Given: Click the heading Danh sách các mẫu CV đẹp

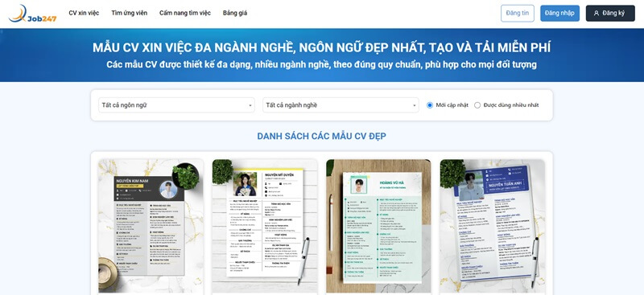Looking at the screenshot, I should click(321, 136).
